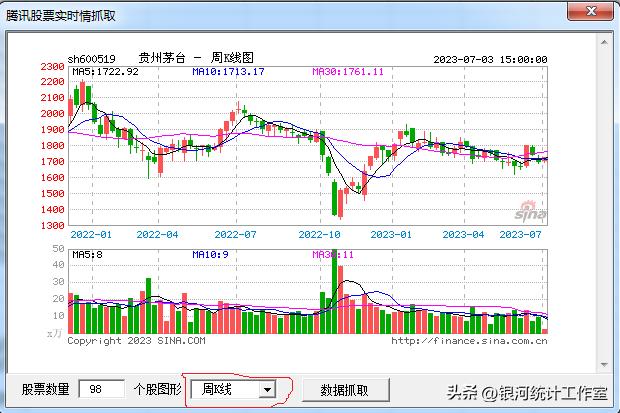Click the volume MA10:9 label

point(210,255)
